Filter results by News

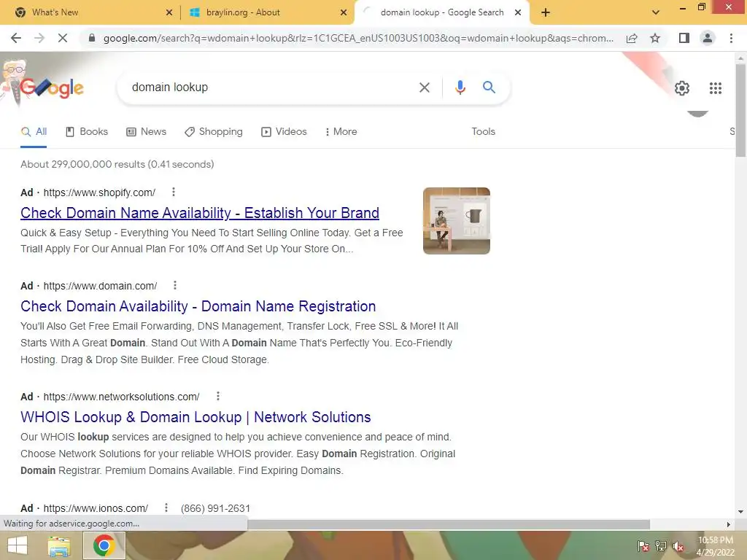coord(146,132)
